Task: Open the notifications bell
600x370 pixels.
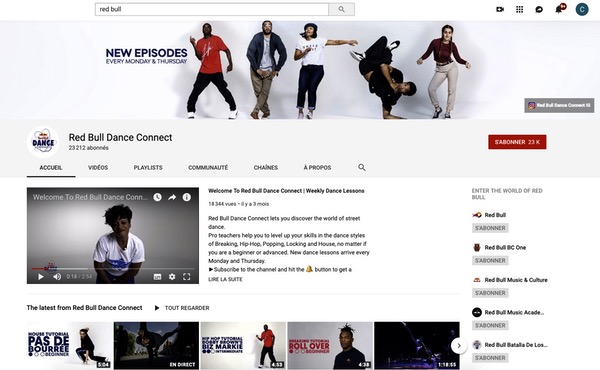Action: pos(559,9)
